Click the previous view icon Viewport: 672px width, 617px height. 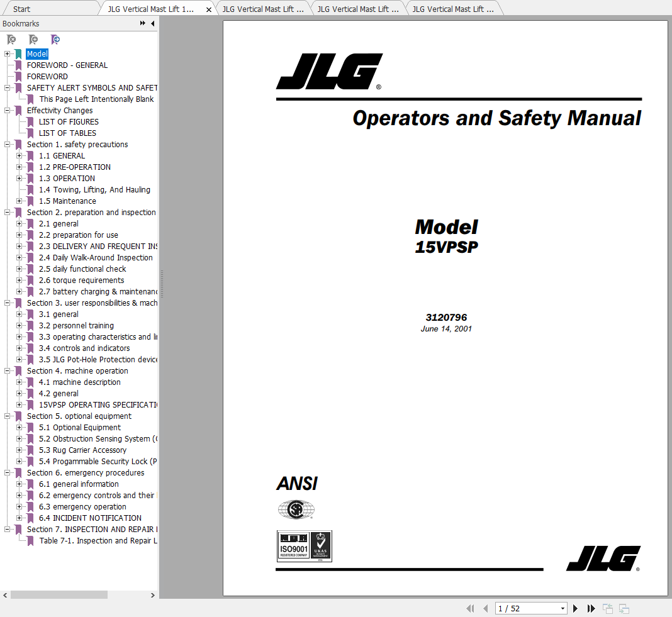coord(608,608)
